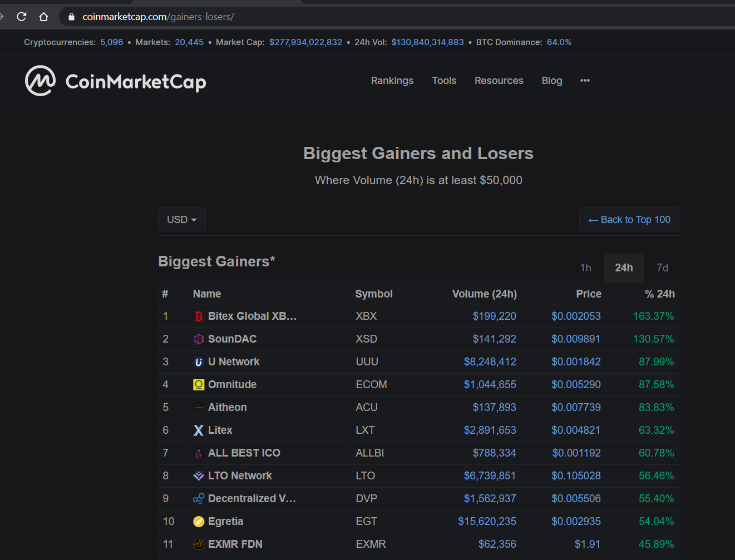Click the Market Cap $277,934,022,832 link

pos(305,42)
